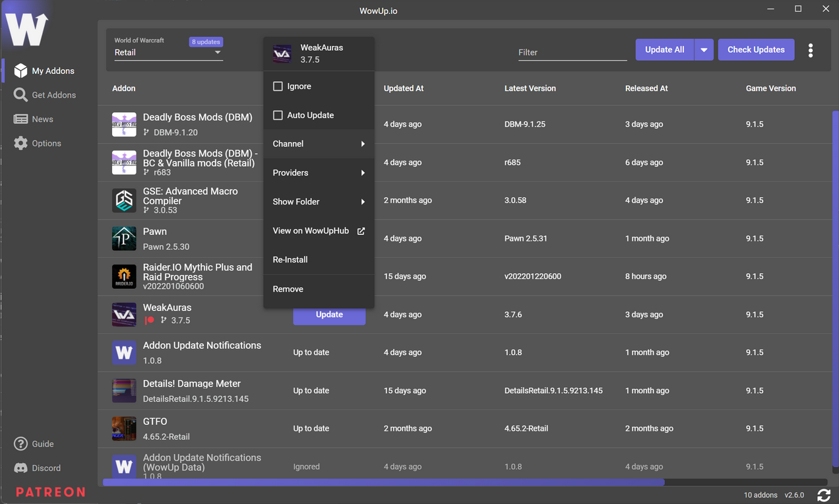The width and height of the screenshot is (839, 504).
Task: Toggle the Auto Update checkbox
Action: 278,115
